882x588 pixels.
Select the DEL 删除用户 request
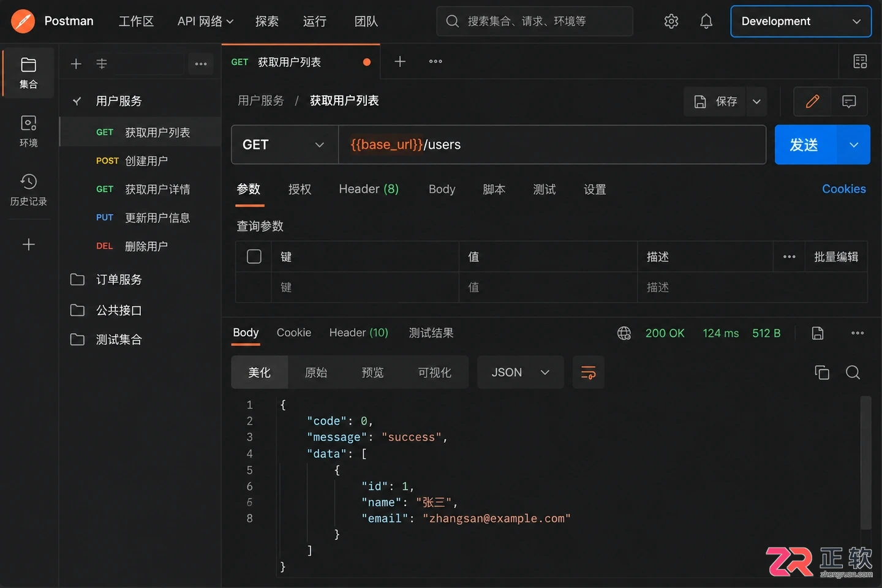point(141,246)
